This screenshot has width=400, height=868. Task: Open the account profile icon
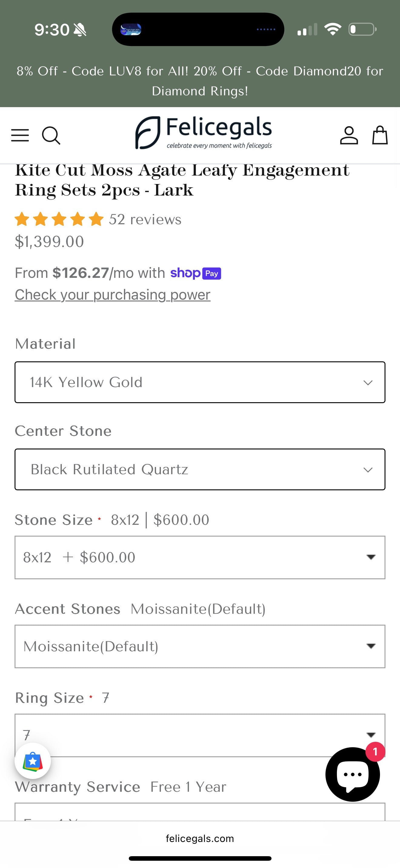pyautogui.click(x=349, y=136)
